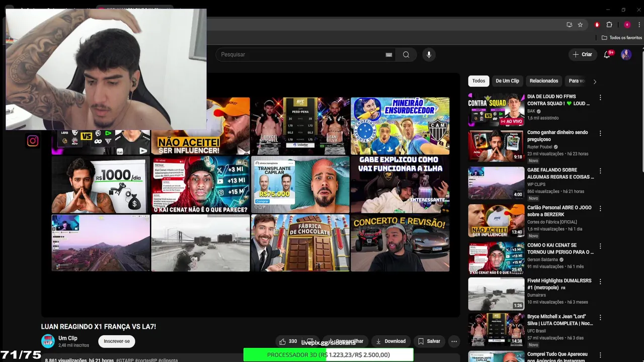The image size is (644, 362).
Task: Open UFC Bryce vs Jean endscreen thumbnail
Action: 300,126
